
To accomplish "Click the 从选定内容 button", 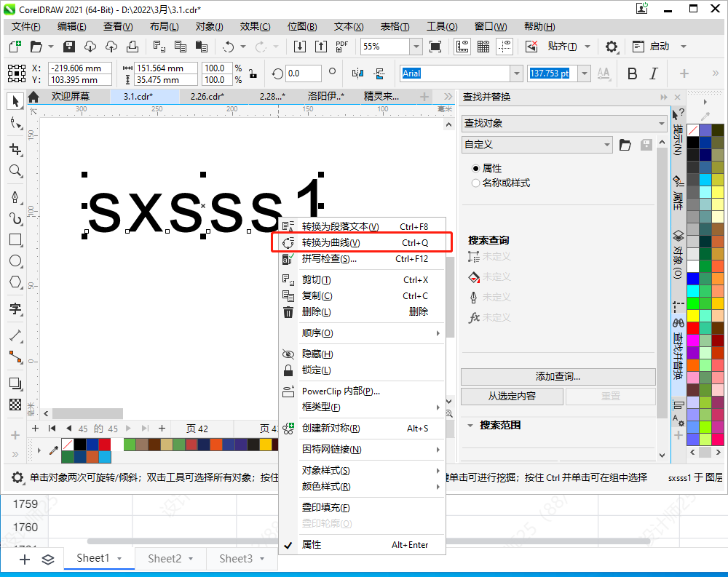I will coord(512,396).
